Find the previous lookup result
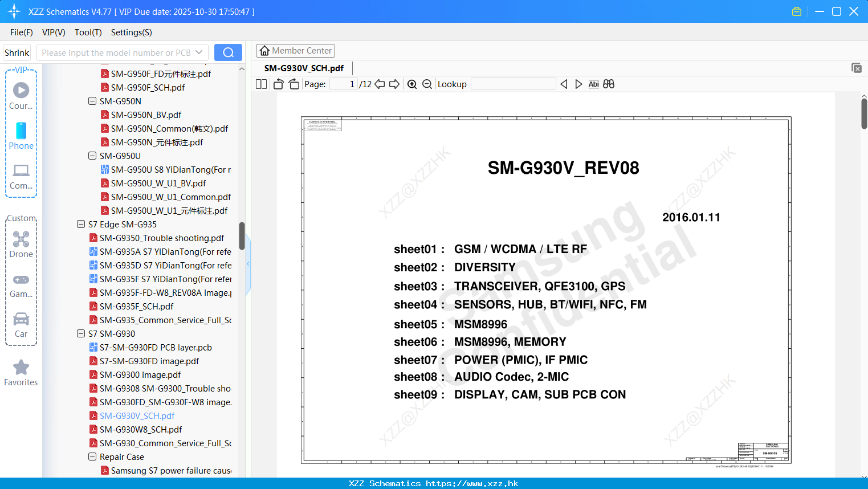The image size is (868, 489). (564, 84)
